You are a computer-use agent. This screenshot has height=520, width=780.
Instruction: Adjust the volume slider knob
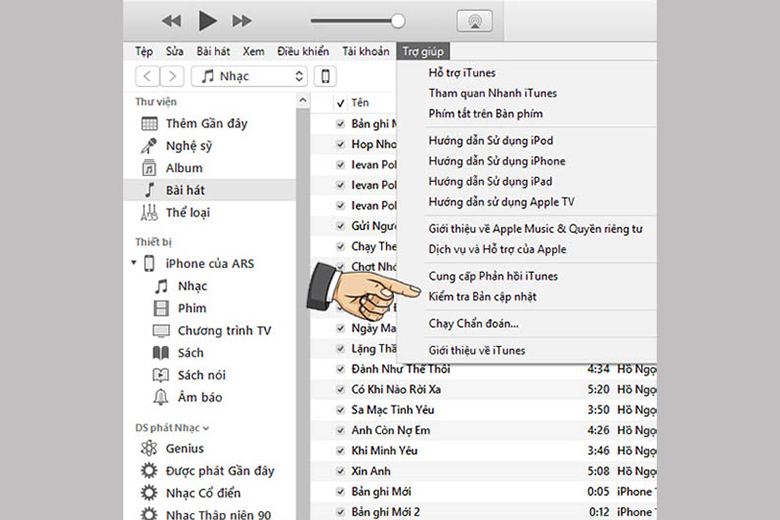coord(398,21)
